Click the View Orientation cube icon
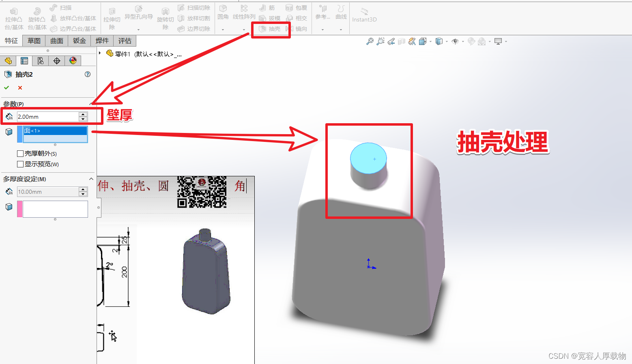Screen dimensions: 632x364 point(423,41)
